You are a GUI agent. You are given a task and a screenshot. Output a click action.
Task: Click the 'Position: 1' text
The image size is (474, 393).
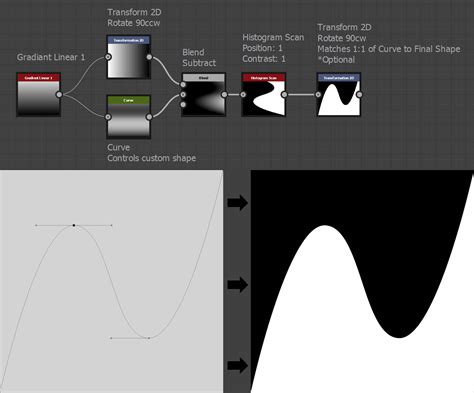262,48
